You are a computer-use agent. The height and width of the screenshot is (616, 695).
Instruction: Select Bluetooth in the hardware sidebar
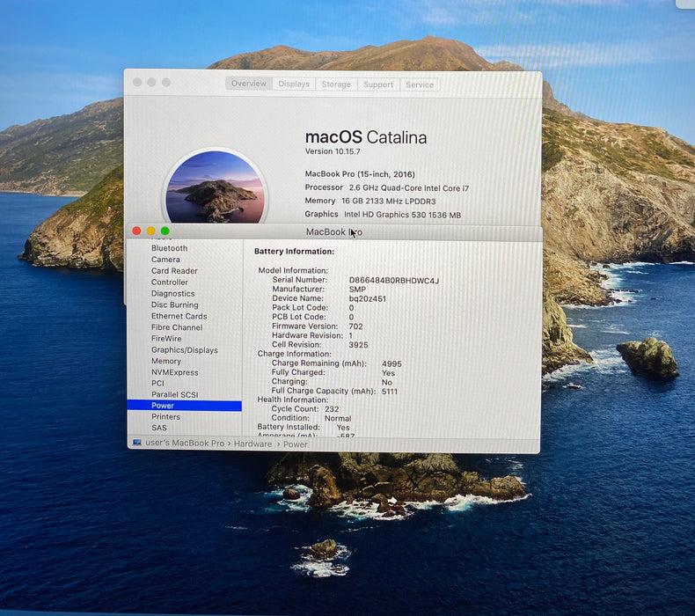[169, 248]
